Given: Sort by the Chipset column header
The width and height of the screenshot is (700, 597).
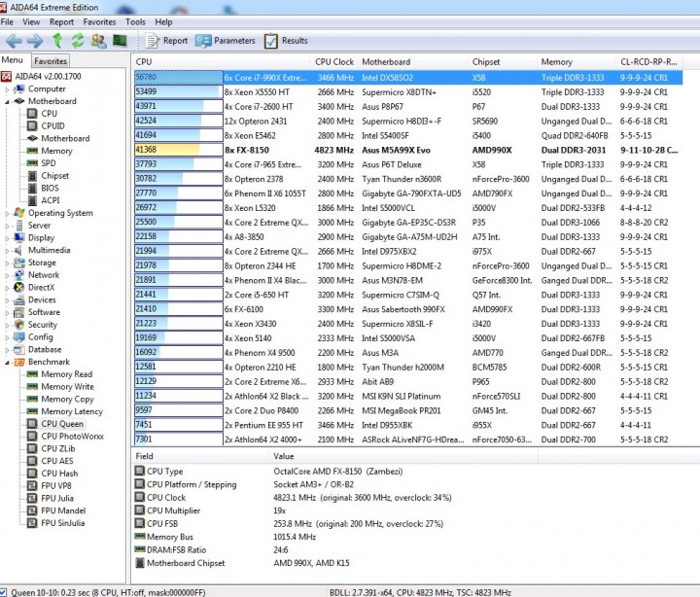Looking at the screenshot, I should 503,62.
